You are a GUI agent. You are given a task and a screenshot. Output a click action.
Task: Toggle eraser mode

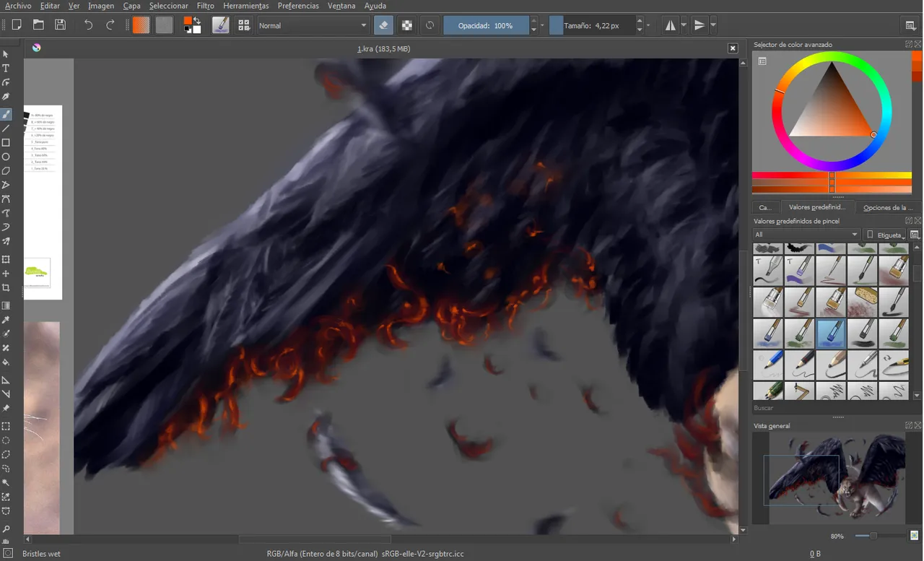coord(384,25)
